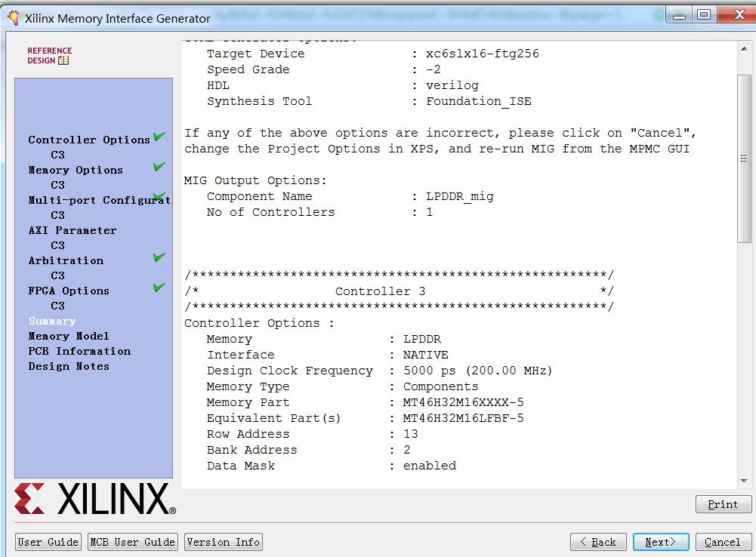
Task: Click the Row Address value 13
Action: tap(411, 434)
